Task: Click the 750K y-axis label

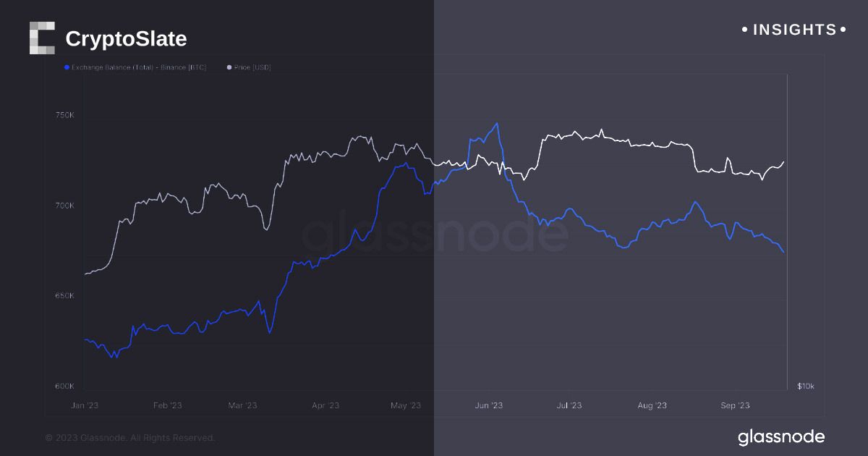Action: click(x=64, y=115)
